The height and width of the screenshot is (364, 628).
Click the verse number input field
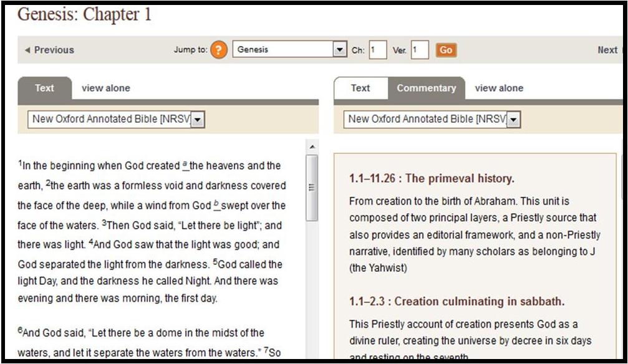[420, 50]
